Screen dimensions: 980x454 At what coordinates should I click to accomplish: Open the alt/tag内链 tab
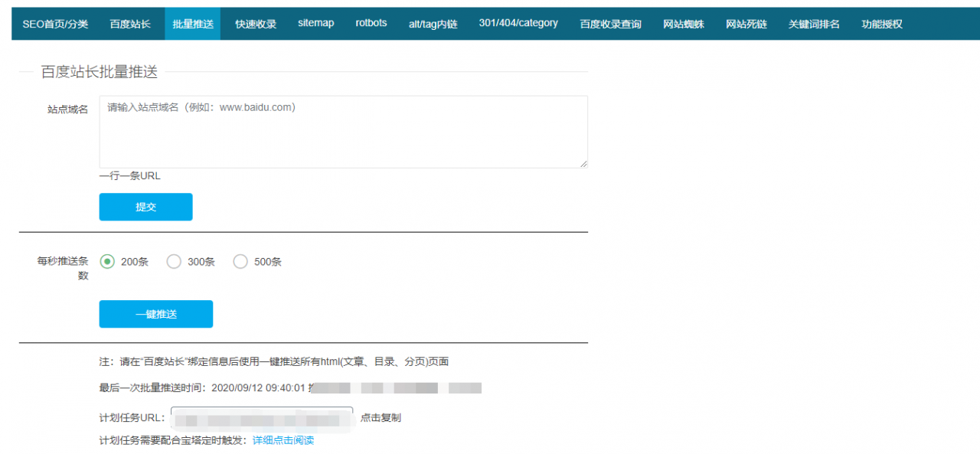click(433, 23)
